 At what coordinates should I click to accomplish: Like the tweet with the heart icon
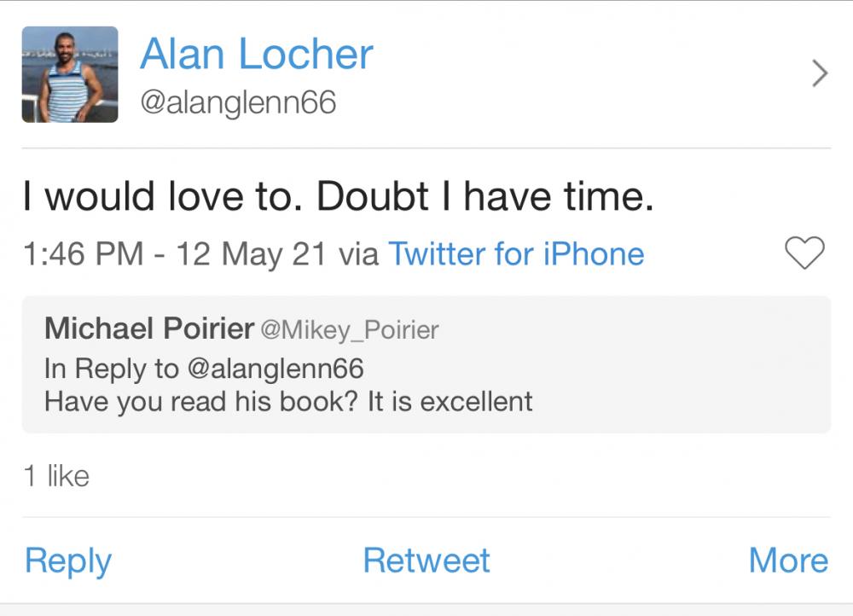[x=804, y=253]
